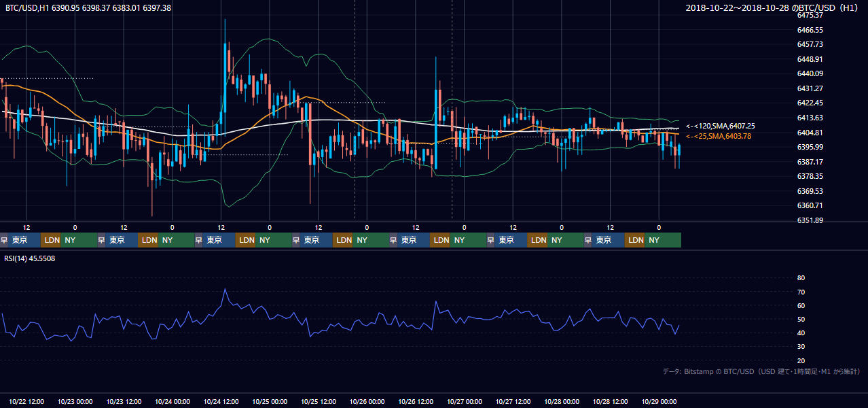Click price axis label 6395.99

point(810,147)
